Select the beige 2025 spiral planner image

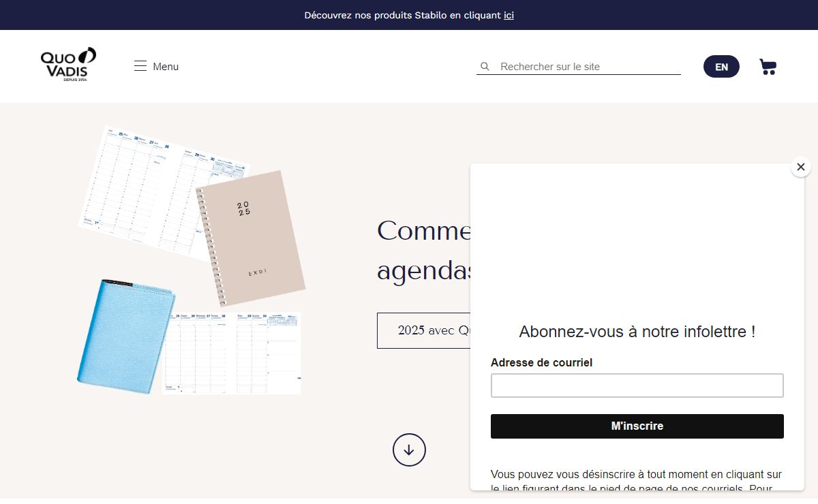tap(251, 238)
